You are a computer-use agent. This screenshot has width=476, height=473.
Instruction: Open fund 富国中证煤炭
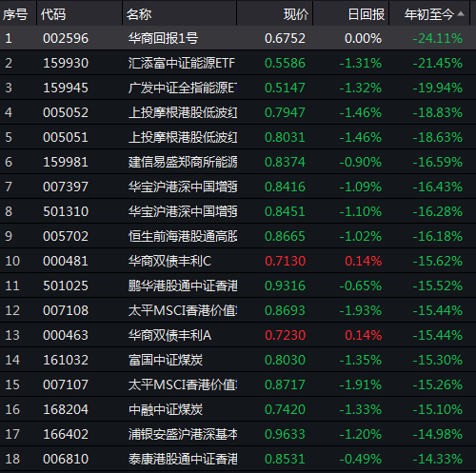(166, 360)
